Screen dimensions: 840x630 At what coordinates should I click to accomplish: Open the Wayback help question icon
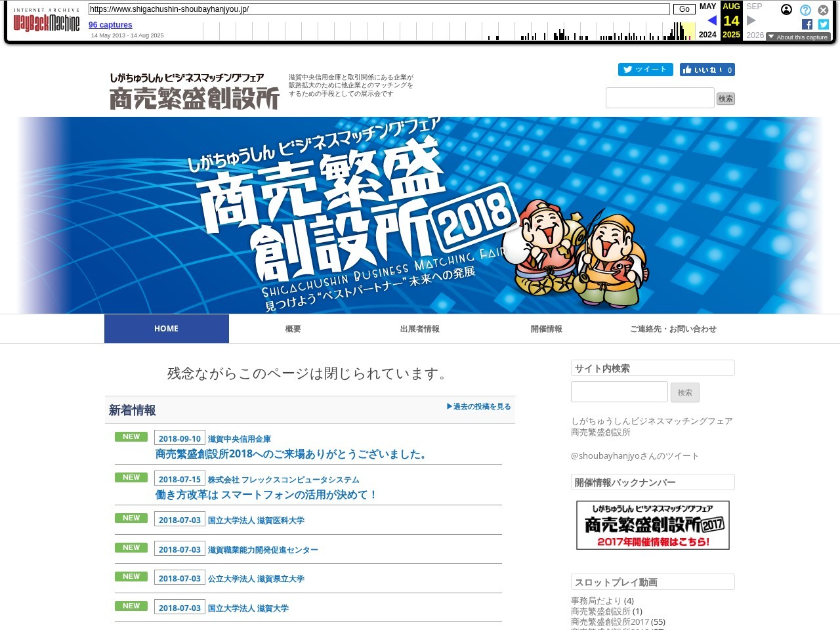coord(805,10)
